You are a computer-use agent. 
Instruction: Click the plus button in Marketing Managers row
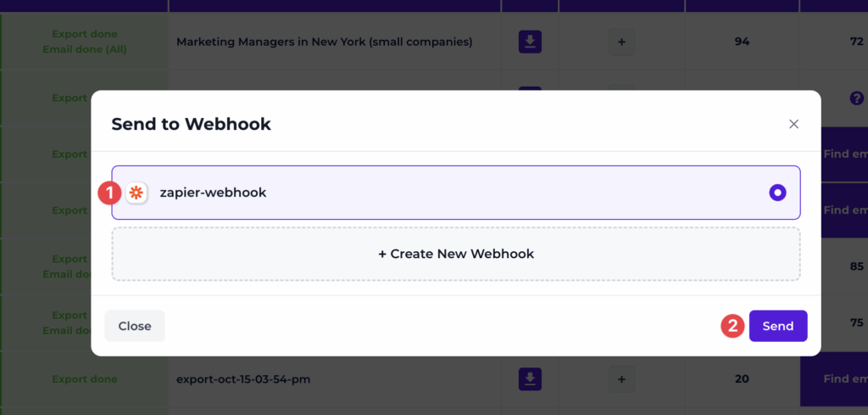621,42
